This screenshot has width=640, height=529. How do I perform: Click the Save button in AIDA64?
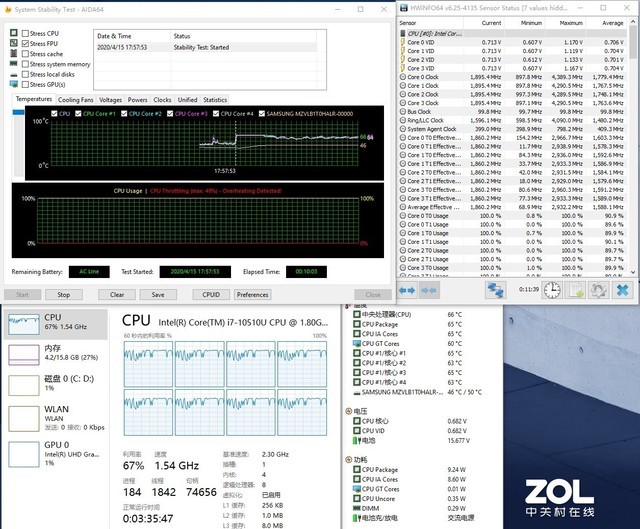158,294
